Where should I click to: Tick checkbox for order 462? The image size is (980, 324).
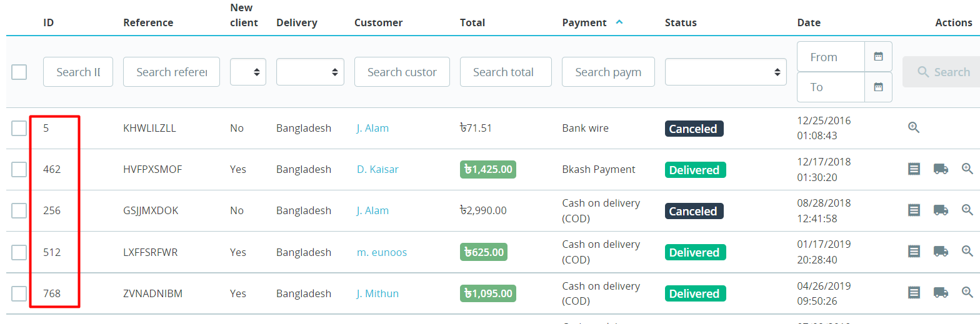(19, 169)
